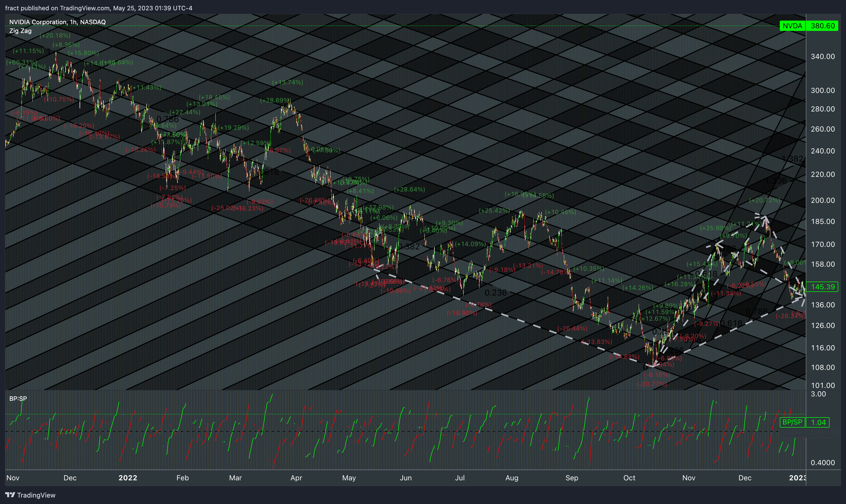The image size is (846, 504).
Task: Click the Aug label on time axis
Action: click(x=512, y=478)
